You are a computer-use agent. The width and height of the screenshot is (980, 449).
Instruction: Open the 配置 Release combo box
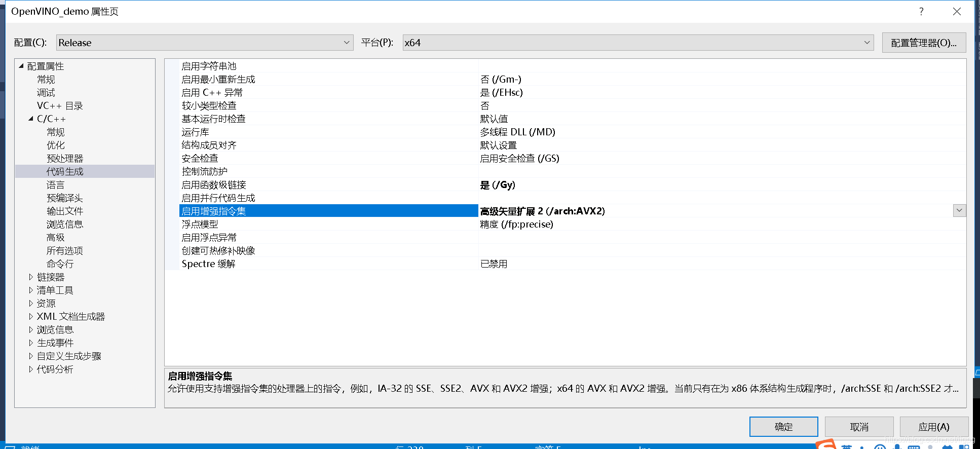pos(205,43)
